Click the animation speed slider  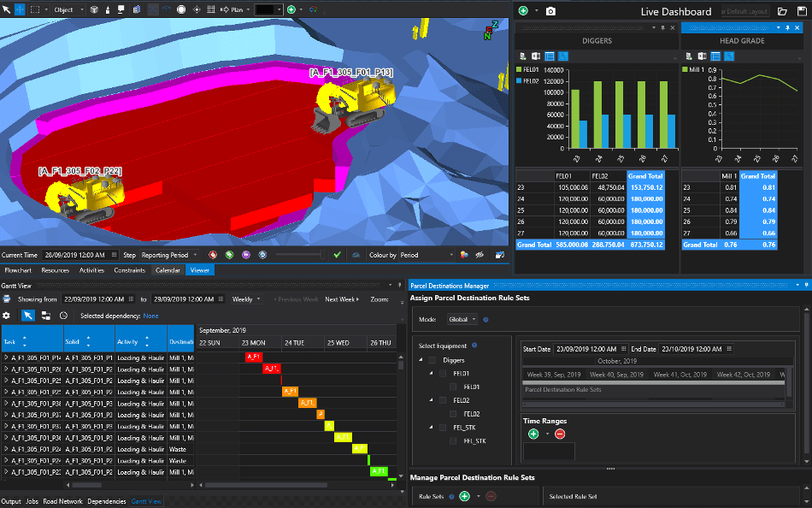[300, 255]
